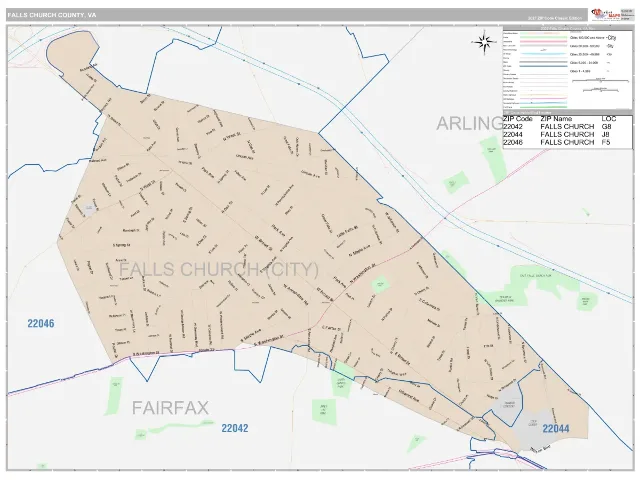Click the 'FALLS CHURCH COUNTY, VA' map title
This screenshot has height=480, width=640.
[52, 15]
